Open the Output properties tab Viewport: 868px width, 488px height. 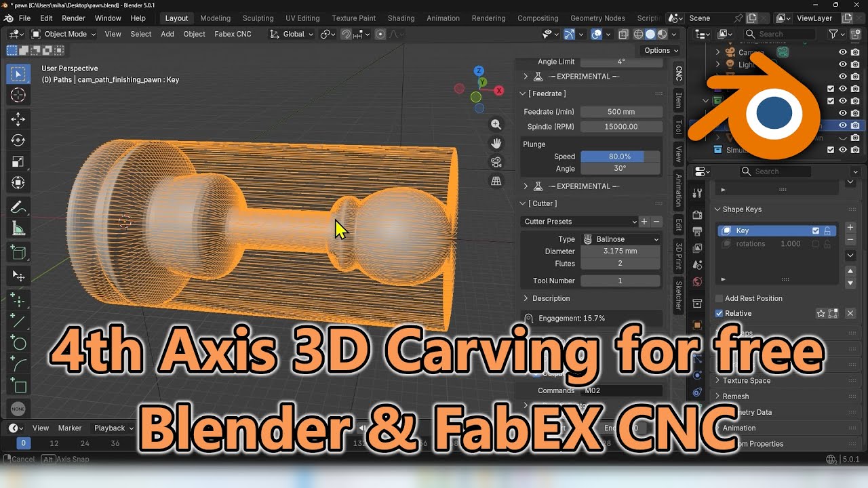697,231
